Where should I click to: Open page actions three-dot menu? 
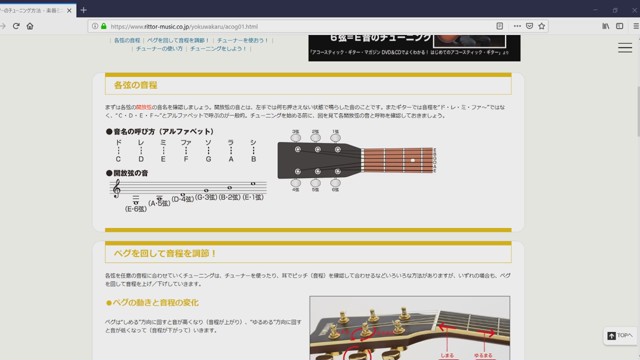(x=517, y=26)
